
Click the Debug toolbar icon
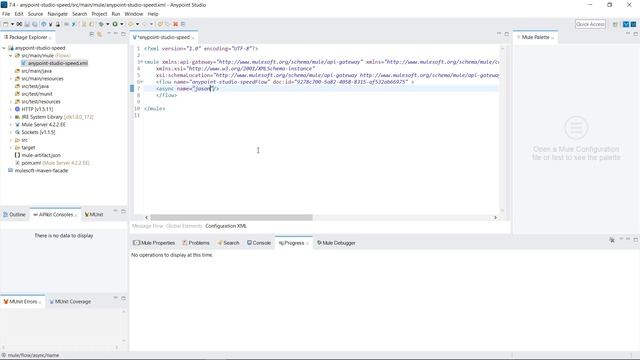pyautogui.click(x=101, y=24)
